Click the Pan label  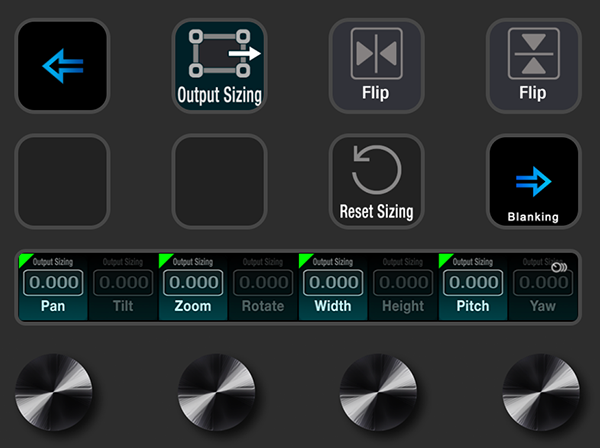[53, 306]
